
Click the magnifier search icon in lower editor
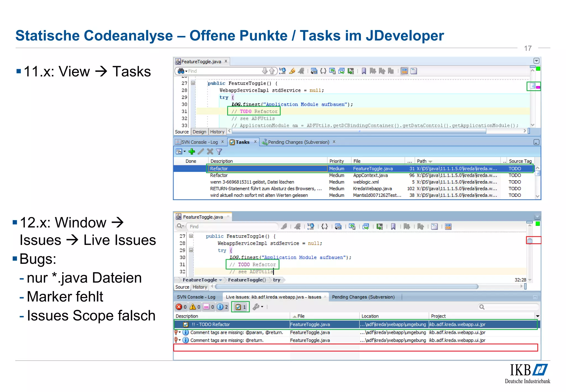[180, 226]
